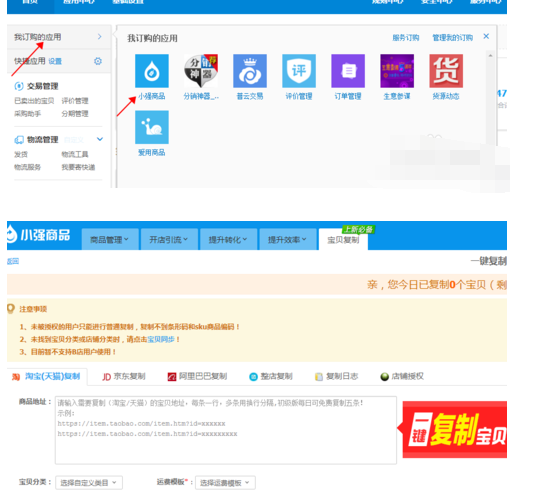This screenshot has width=545, height=493.
Task: Close the 我订购的应用 popup panel
Action: [486, 36]
